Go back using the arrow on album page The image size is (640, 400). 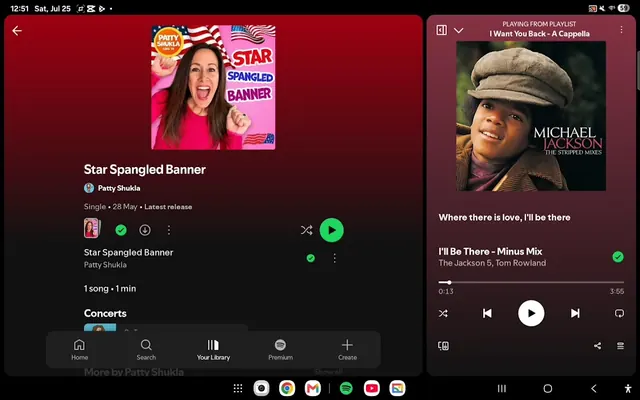[x=17, y=31]
